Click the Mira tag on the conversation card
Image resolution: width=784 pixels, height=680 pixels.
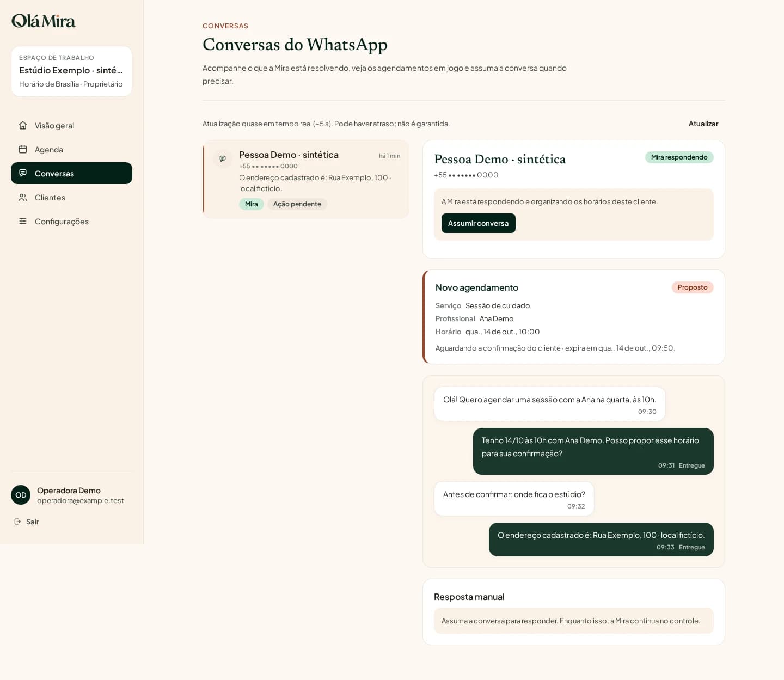pyautogui.click(x=252, y=204)
